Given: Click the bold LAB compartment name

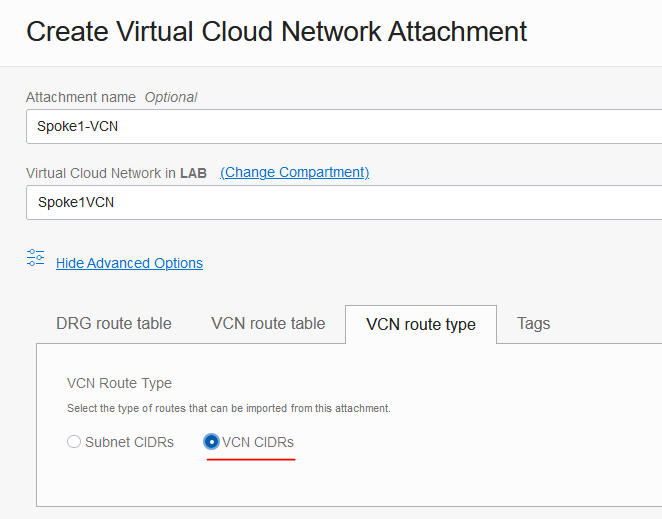Looking at the screenshot, I should 193,173.
